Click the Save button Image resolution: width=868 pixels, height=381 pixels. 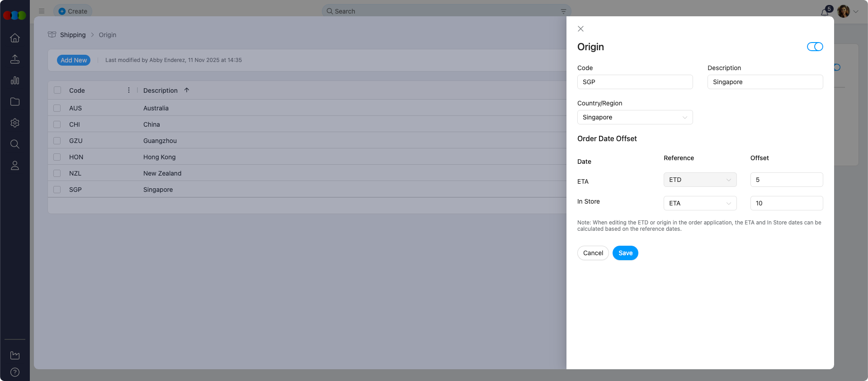[x=625, y=253]
